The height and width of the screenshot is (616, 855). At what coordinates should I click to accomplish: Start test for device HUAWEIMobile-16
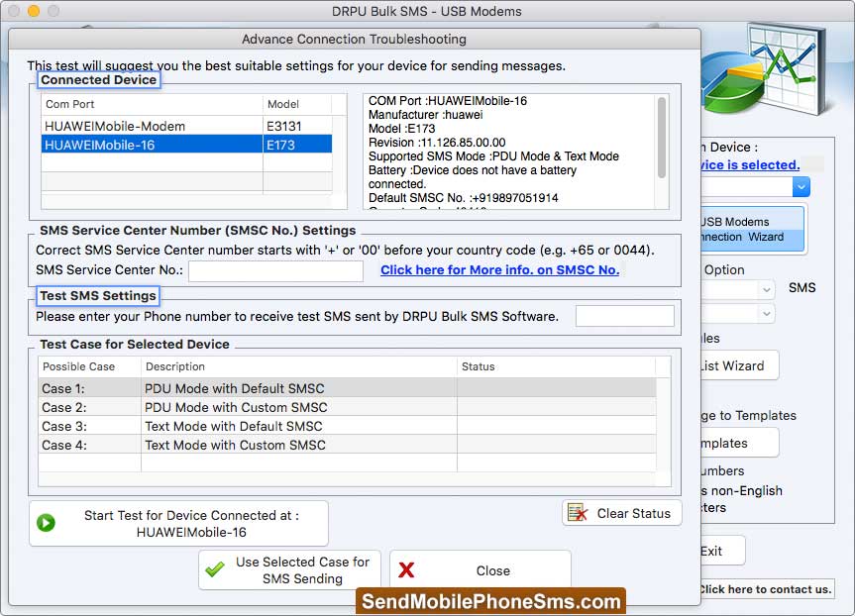(179, 523)
